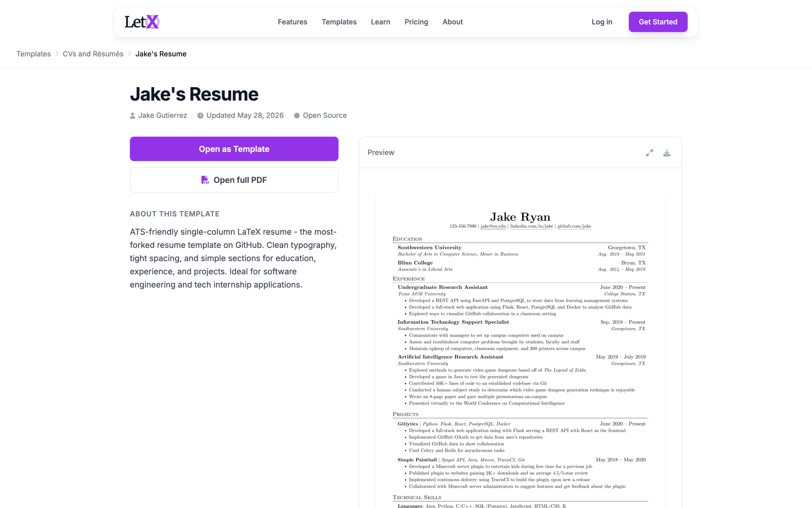The width and height of the screenshot is (812, 508).
Task: Click linkedin.com/in/jake in the preview
Action: tap(532, 226)
